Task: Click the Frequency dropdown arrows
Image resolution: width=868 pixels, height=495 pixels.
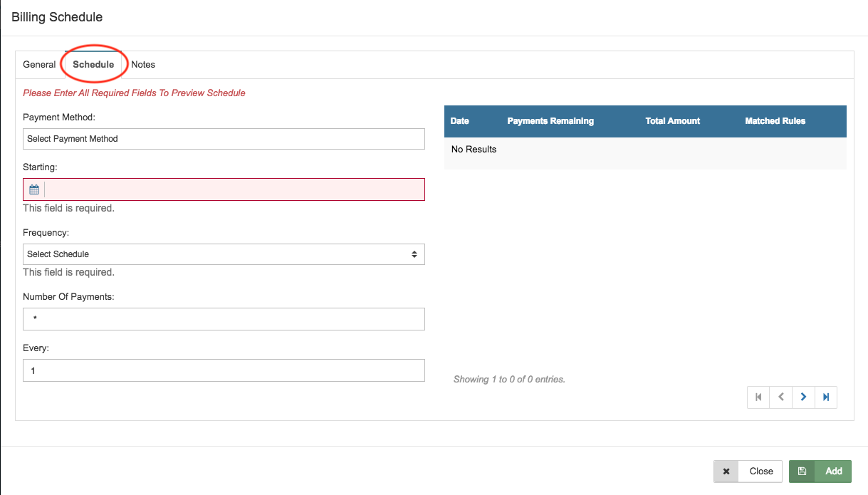Action: click(x=414, y=254)
